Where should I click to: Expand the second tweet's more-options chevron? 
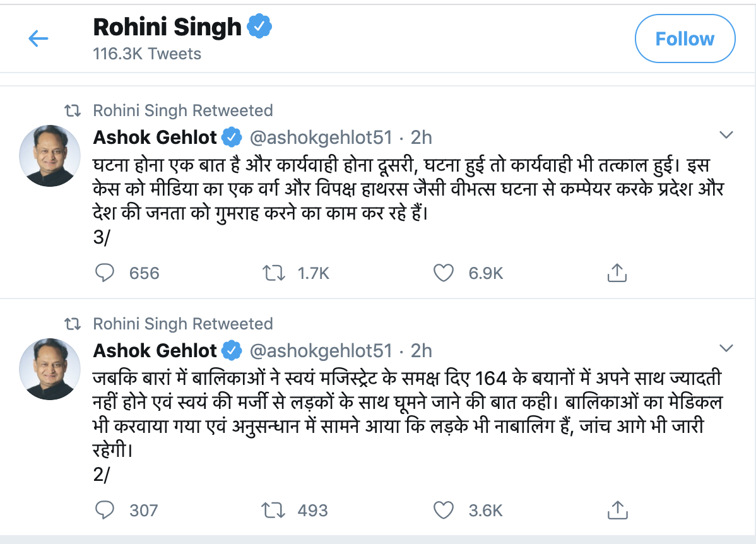(x=726, y=348)
